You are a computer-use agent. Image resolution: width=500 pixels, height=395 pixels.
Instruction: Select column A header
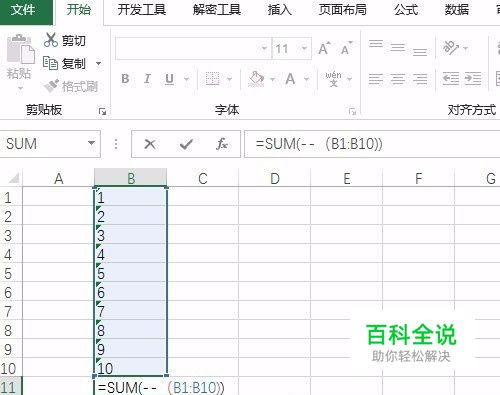coord(59,178)
